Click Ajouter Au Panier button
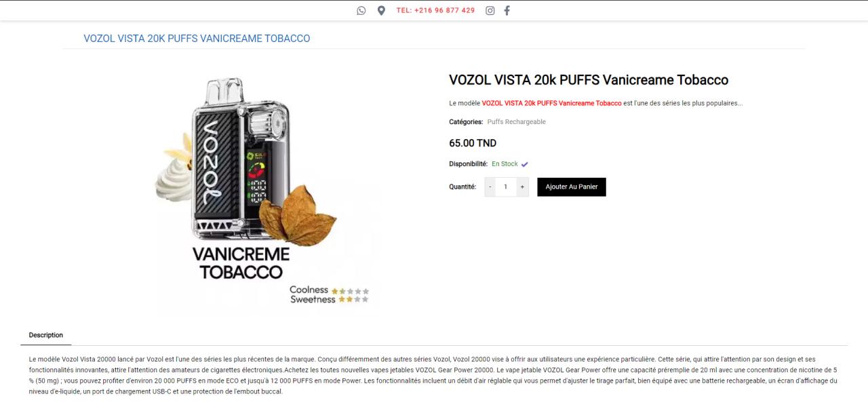 [x=572, y=187]
